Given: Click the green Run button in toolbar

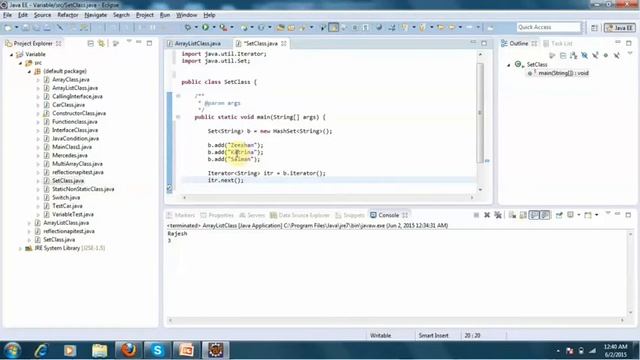Looking at the screenshot, I should pos(205,27).
